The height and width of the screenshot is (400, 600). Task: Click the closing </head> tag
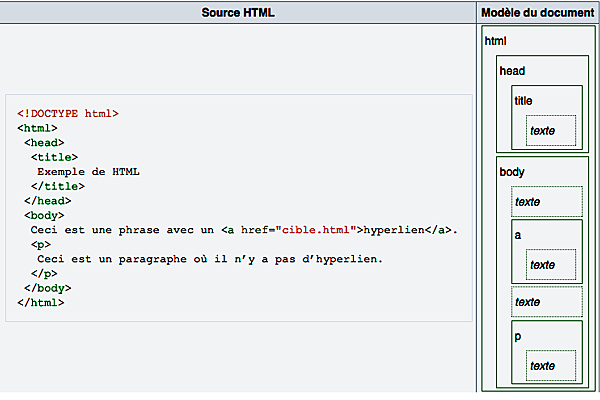47,201
